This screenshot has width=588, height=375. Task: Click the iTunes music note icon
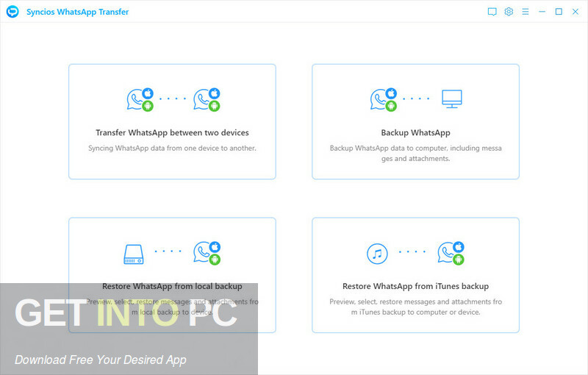click(x=377, y=254)
